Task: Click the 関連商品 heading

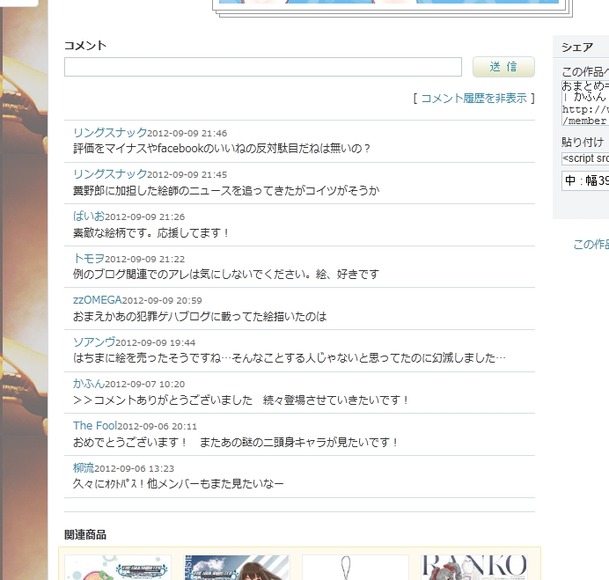Action: coord(85,535)
